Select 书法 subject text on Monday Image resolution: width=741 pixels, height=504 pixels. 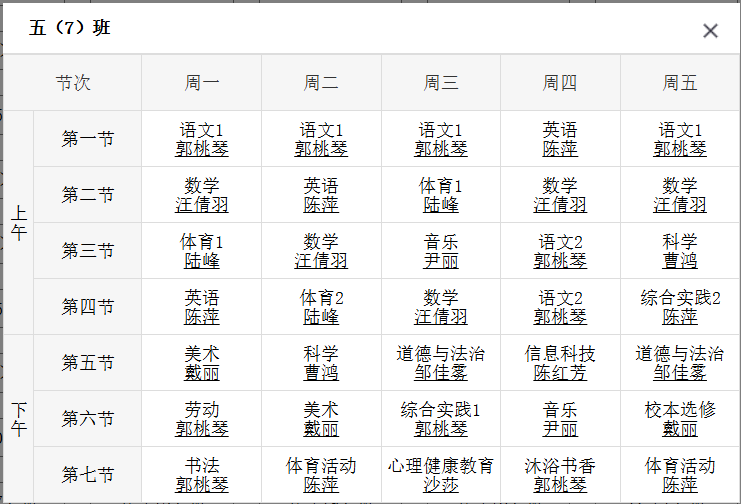point(202,466)
